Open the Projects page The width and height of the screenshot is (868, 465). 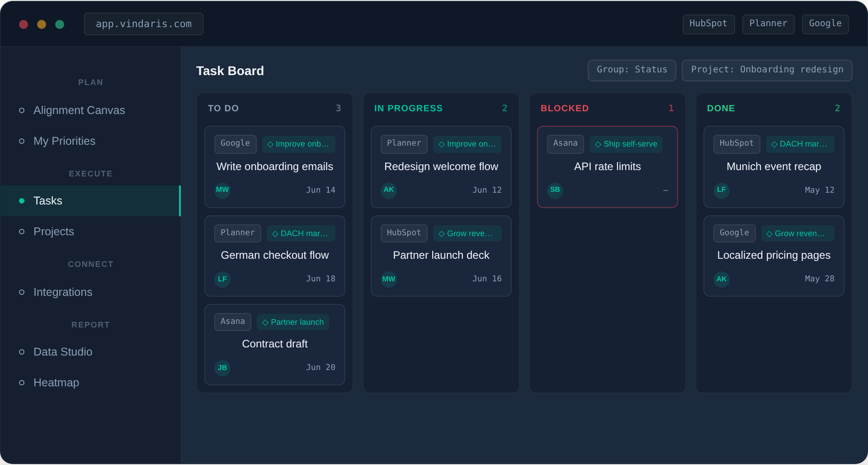tap(90, 232)
